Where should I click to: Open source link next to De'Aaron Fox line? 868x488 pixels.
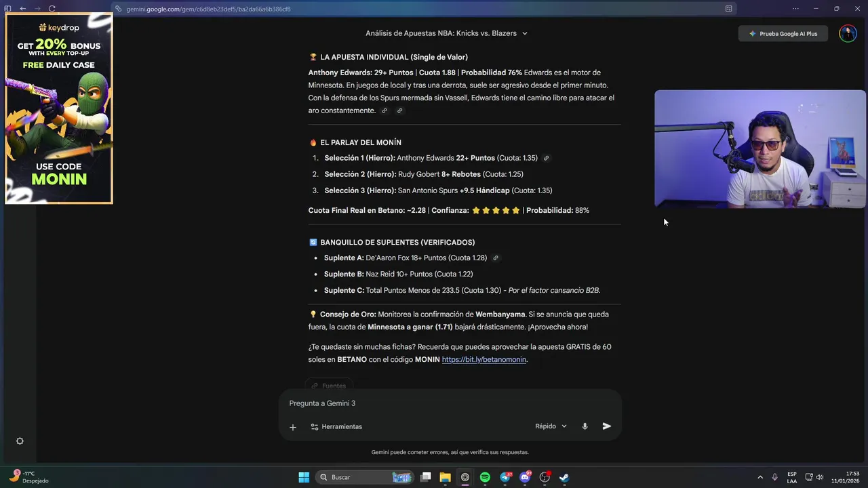[x=496, y=258]
